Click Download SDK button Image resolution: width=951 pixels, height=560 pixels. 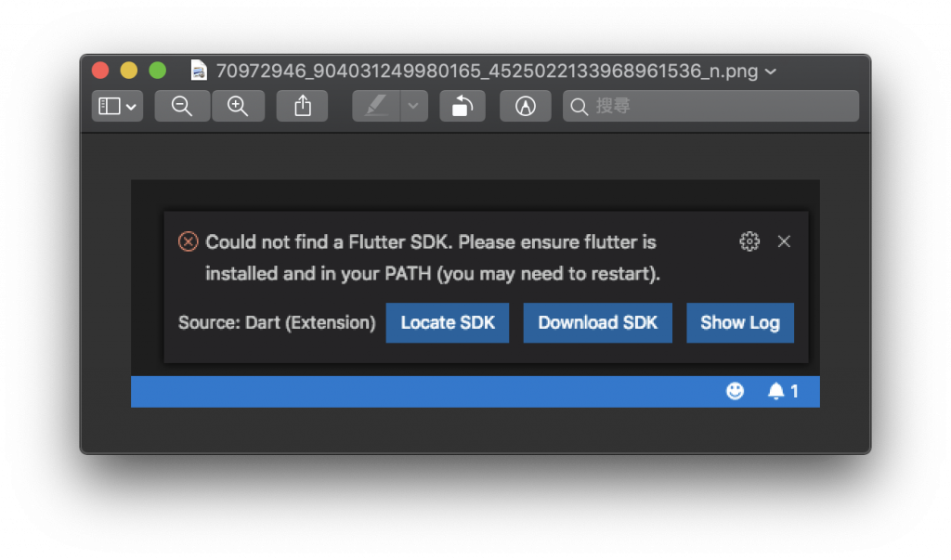[597, 323]
